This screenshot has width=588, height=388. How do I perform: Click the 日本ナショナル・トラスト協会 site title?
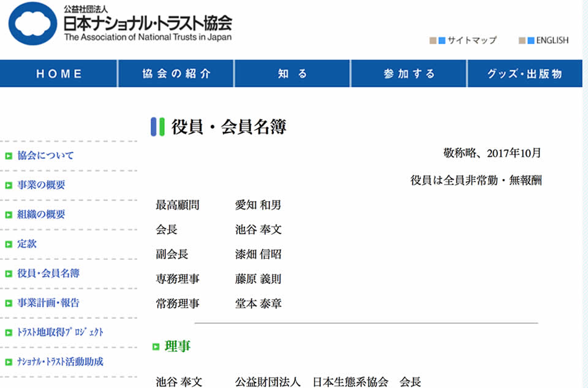pos(148,23)
